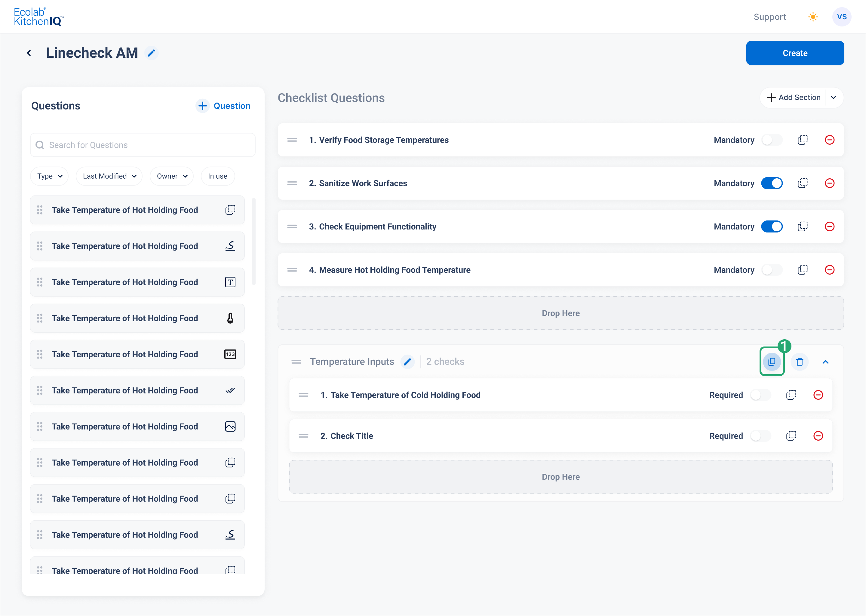
Task: Select the '2 checks' count text
Action: click(445, 362)
